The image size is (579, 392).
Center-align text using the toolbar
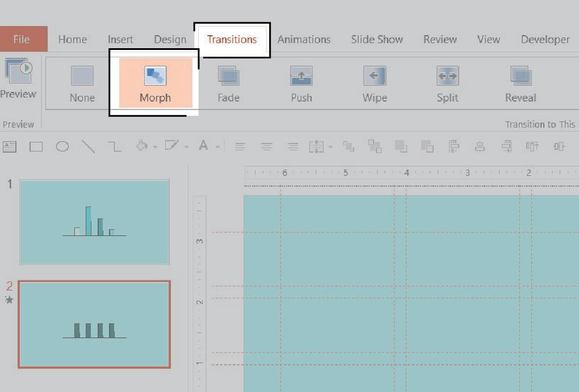point(266,147)
